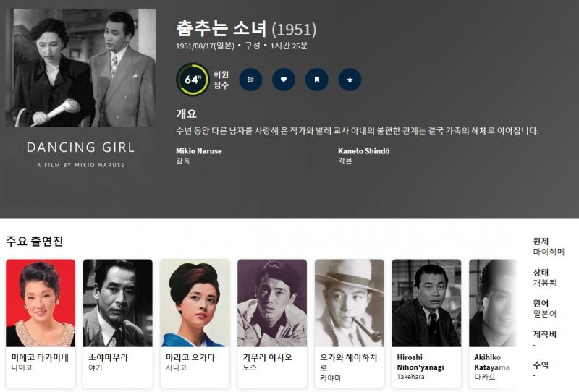Open Akihiko Katayama cast card
The width and height of the screenshot is (579, 392).
pos(493,323)
